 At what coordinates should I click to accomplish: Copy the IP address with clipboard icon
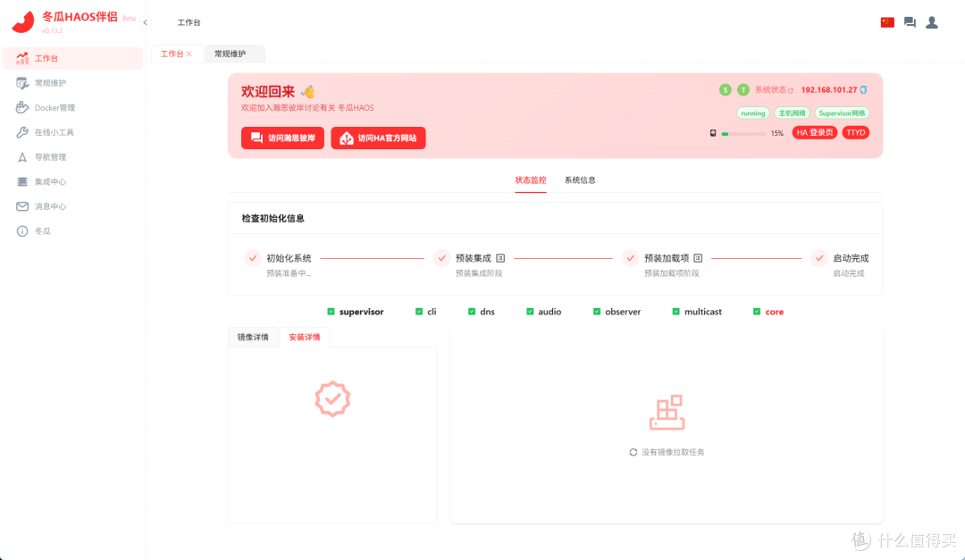point(863,90)
